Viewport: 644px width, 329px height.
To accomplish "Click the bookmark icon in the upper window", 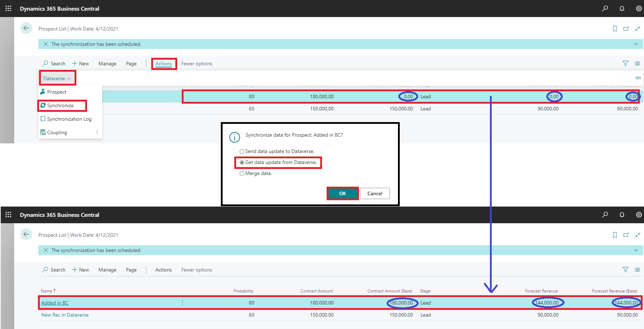I will pos(615,29).
